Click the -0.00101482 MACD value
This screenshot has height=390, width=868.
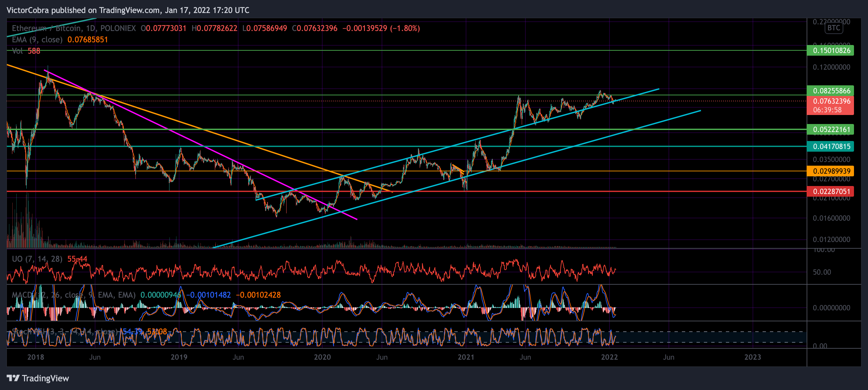pos(208,295)
